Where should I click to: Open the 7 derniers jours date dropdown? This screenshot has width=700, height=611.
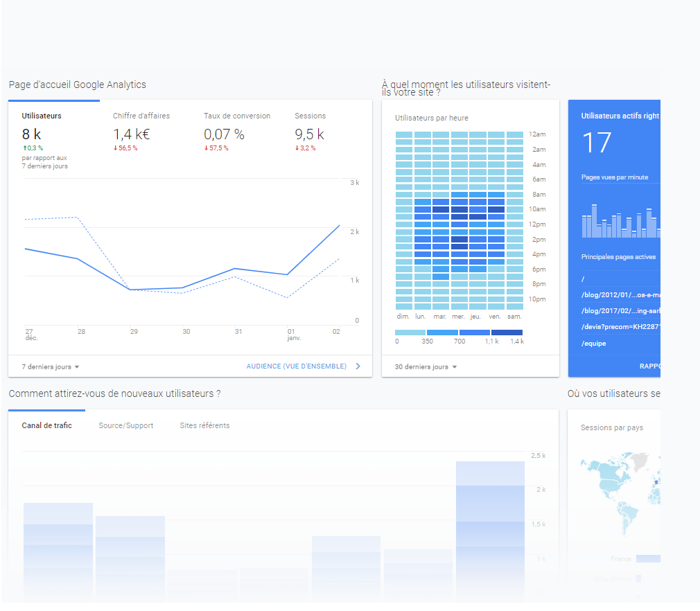(51, 366)
